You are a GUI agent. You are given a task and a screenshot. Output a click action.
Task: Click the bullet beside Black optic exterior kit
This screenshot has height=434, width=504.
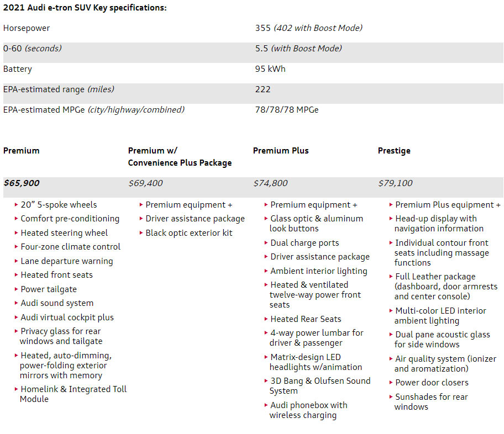coord(141,233)
